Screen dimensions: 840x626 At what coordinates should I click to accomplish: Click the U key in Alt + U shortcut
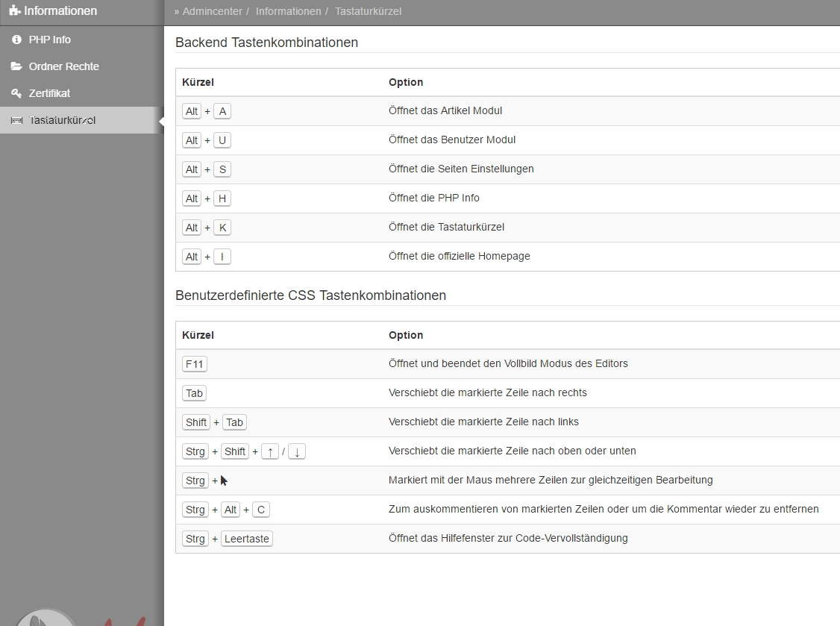222,140
